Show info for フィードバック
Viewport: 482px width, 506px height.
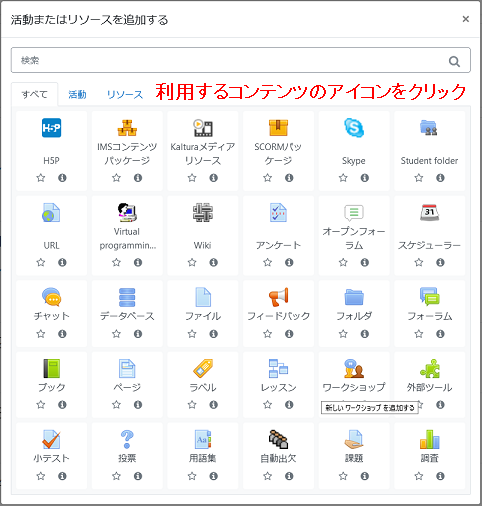coord(289,334)
